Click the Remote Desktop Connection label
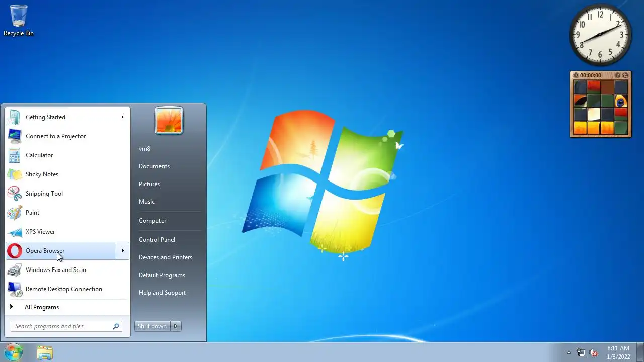This screenshot has width=644, height=362. 64,289
